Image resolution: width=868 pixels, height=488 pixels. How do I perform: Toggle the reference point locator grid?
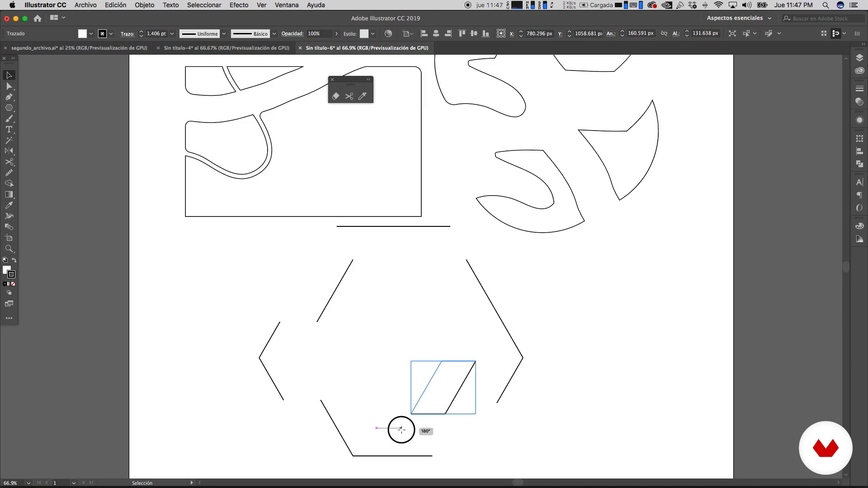501,33
